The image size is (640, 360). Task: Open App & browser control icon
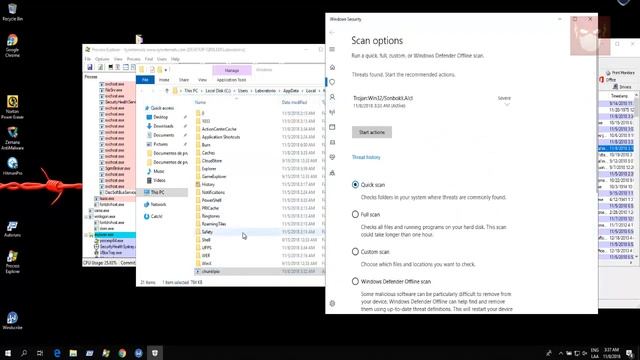point(332,127)
